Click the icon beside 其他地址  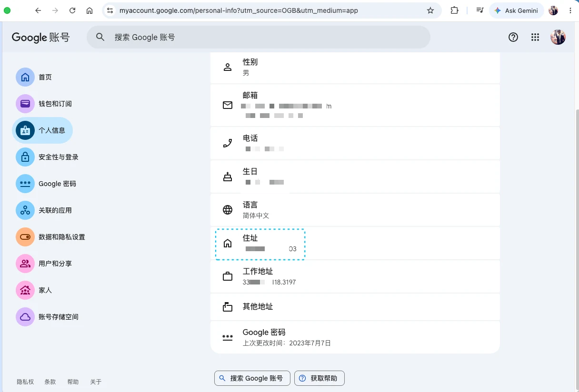[x=228, y=307]
